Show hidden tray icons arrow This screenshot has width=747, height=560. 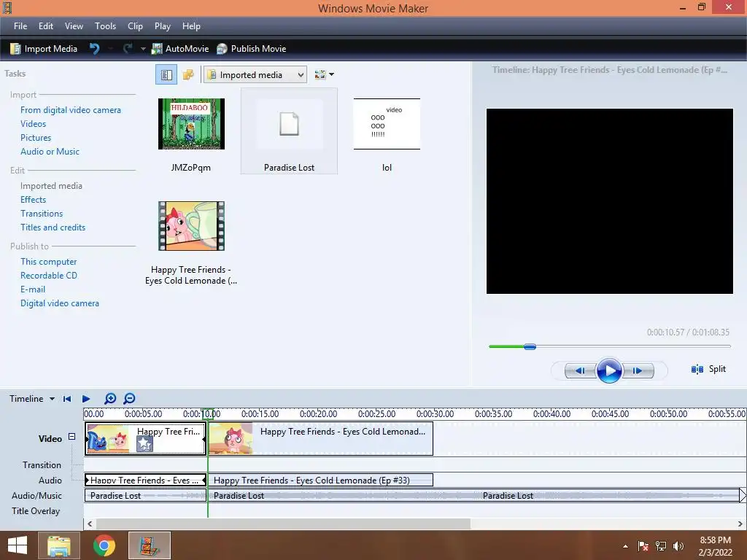coord(625,546)
